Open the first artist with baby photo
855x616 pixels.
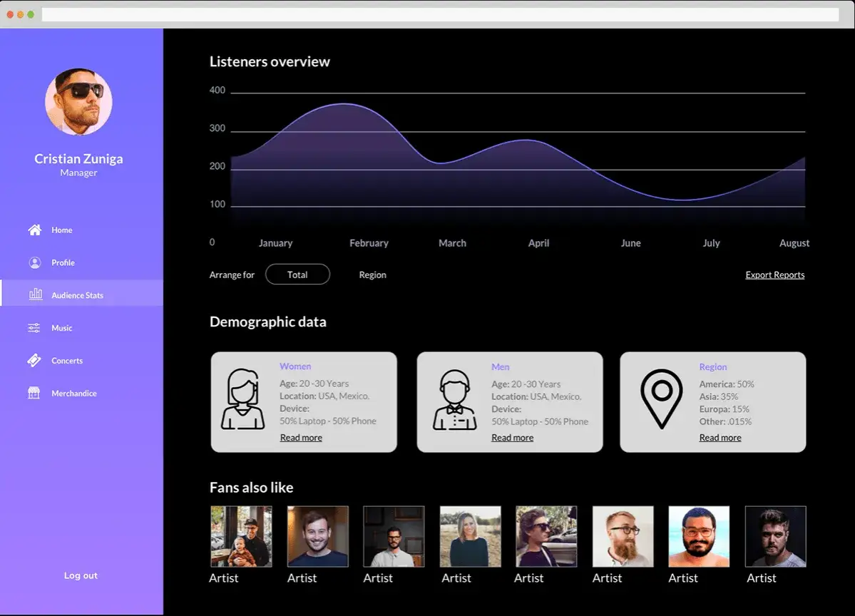tap(241, 536)
